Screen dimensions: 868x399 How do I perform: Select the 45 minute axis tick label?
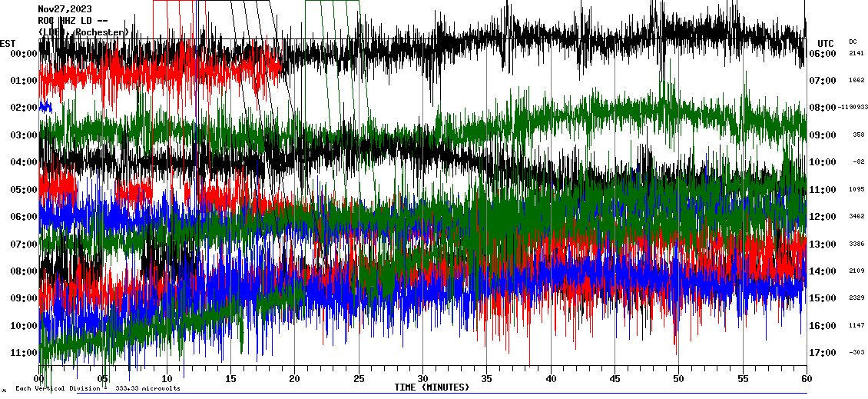click(x=615, y=379)
